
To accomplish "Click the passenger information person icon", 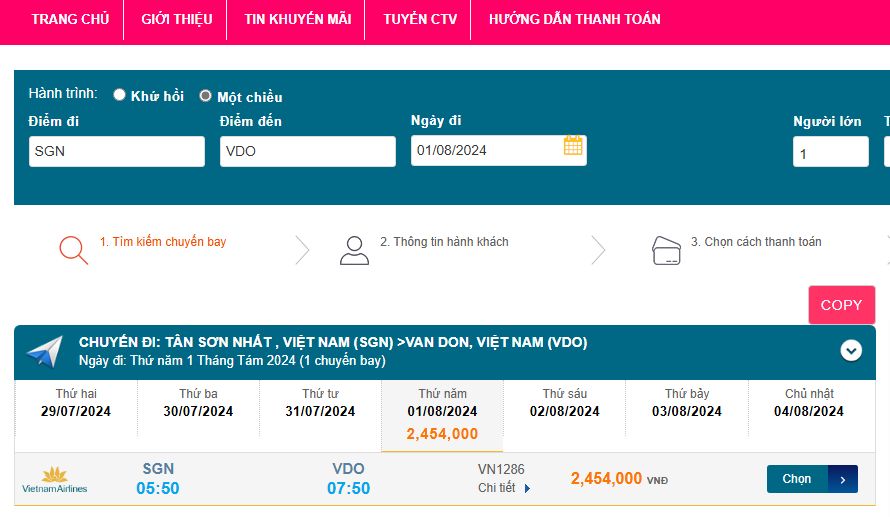I will [354, 249].
